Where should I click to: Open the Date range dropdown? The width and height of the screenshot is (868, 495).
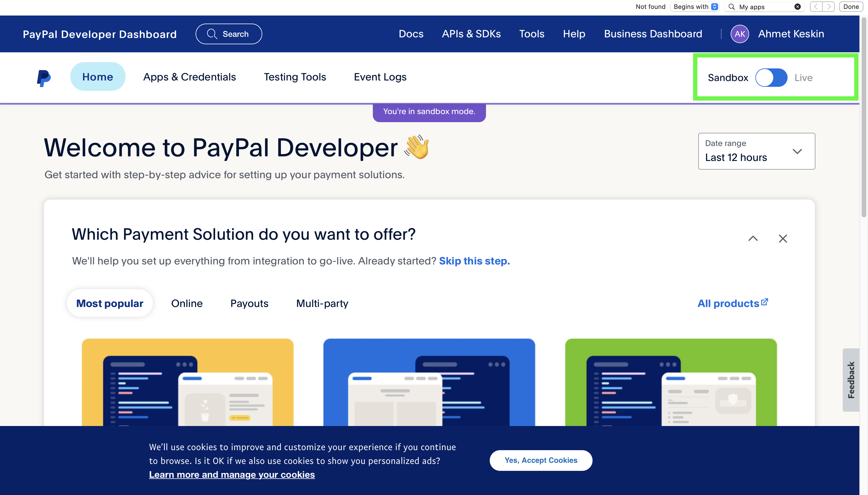point(756,151)
